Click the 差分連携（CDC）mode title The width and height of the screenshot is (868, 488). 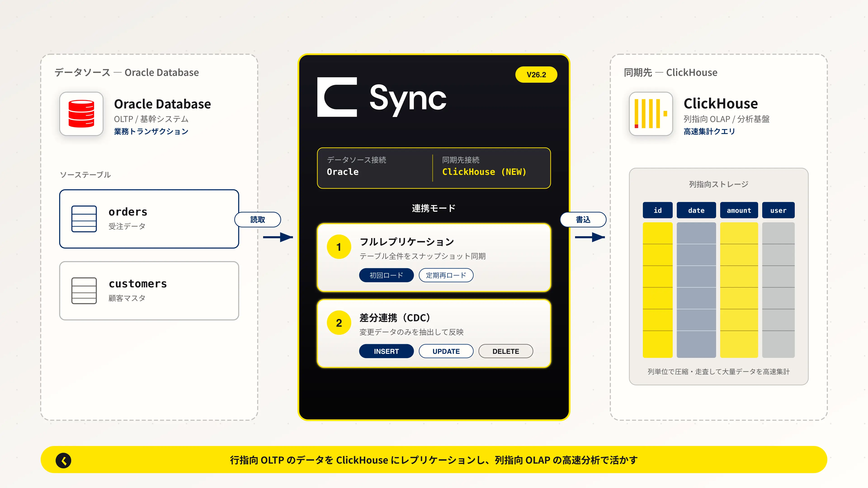pos(395,318)
